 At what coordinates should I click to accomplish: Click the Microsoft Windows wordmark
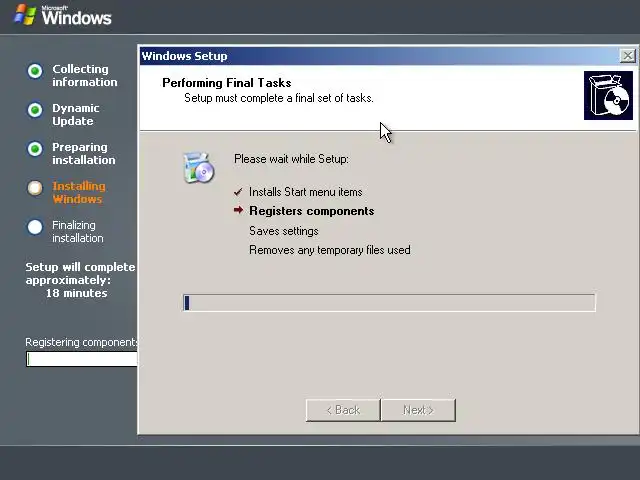point(76,16)
